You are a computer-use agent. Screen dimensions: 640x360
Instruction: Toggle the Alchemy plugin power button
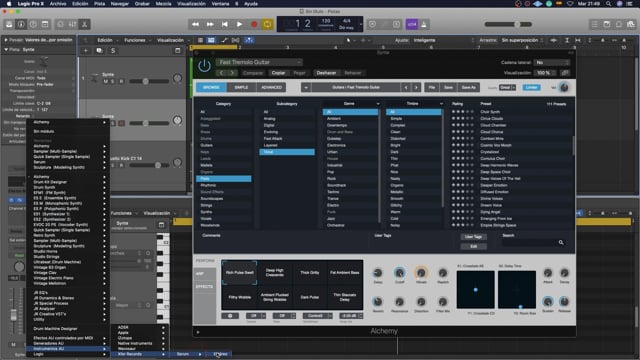pyautogui.click(x=204, y=66)
